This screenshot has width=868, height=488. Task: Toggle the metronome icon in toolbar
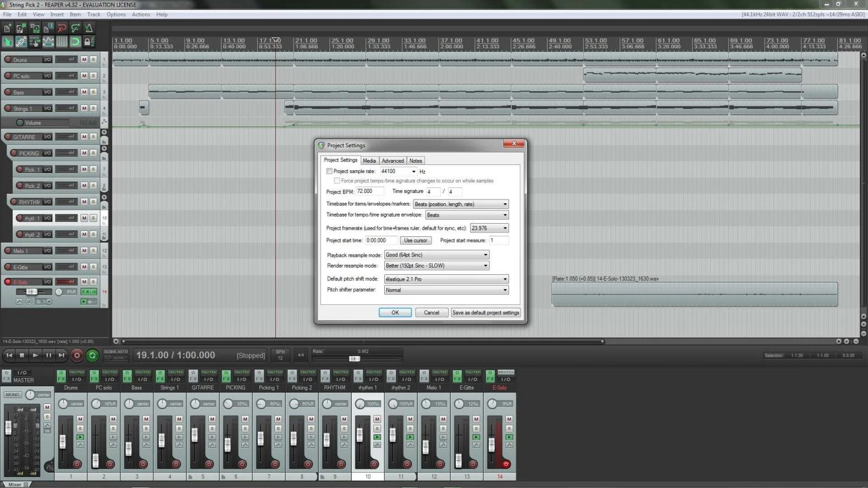(x=89, y=28)
